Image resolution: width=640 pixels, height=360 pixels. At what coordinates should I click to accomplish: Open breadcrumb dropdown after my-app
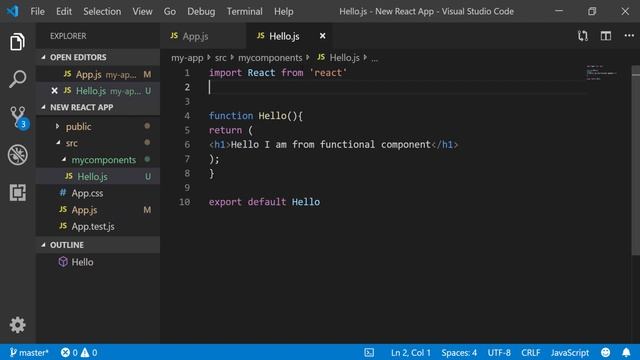[x=209, y=58]
